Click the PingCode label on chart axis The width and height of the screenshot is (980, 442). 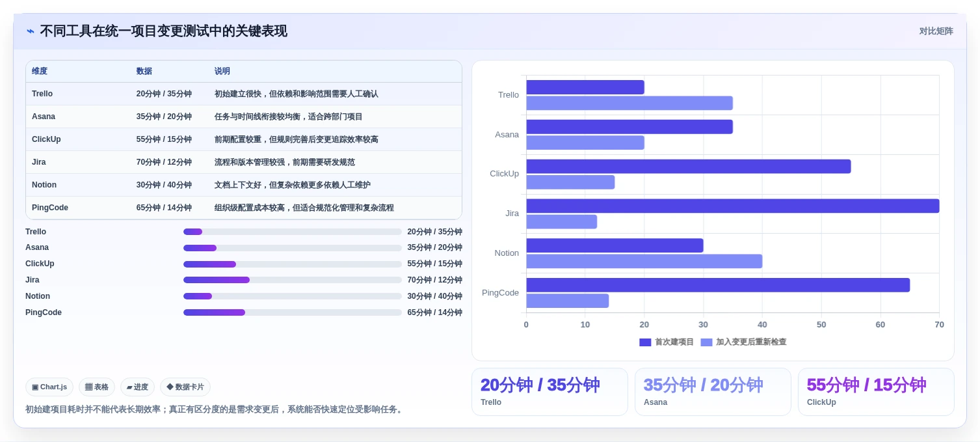500,293
